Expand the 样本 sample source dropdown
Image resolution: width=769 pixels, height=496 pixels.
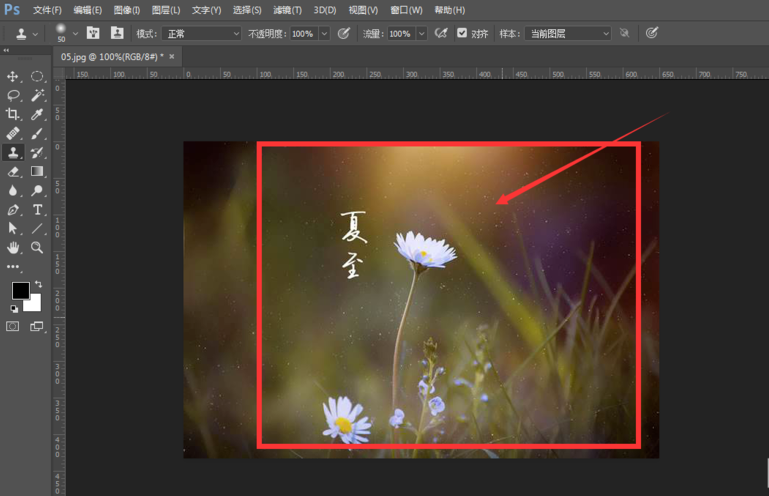tap(567, 33)
